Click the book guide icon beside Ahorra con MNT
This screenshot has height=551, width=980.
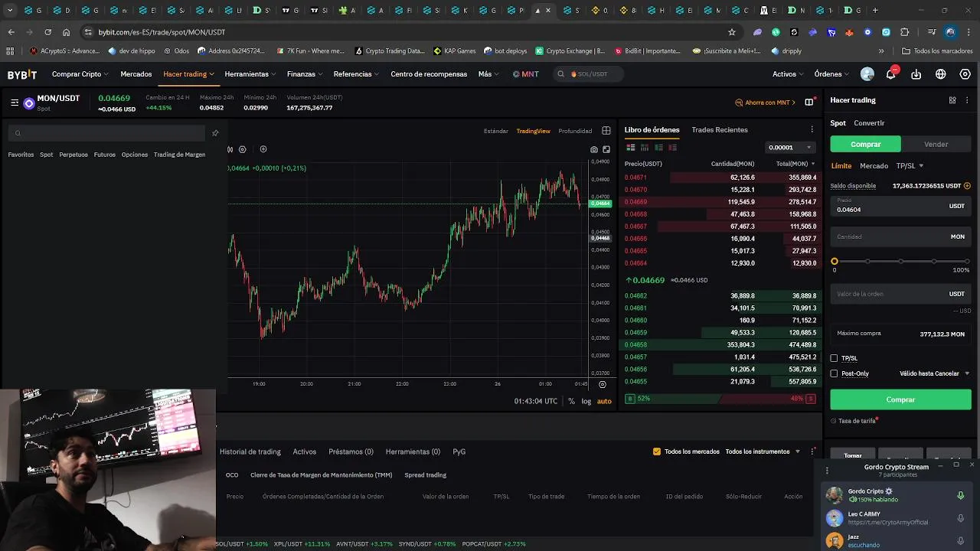pos(809,103)
